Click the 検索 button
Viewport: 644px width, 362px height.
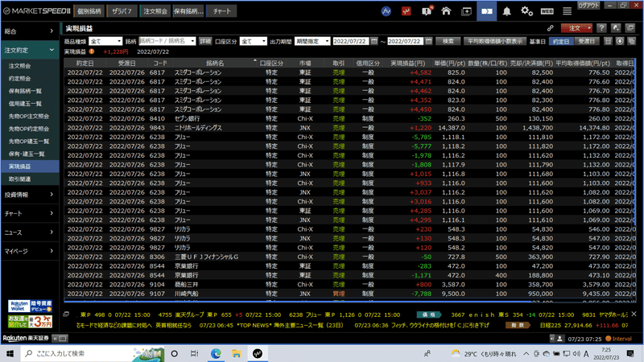tap(448, 41)
